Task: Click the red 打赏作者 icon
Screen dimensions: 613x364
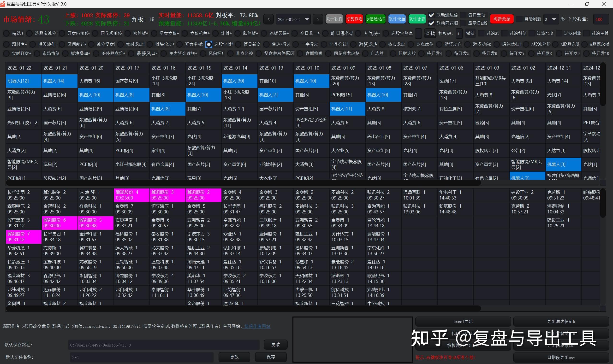Action: coord(354,19)
